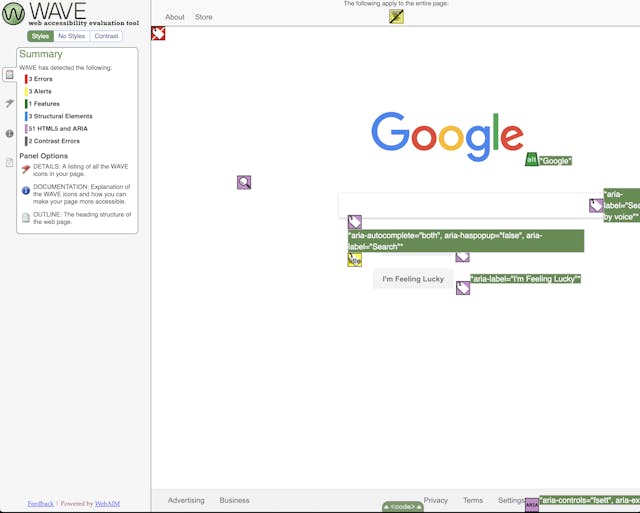The height and width of the screenshot is (513, 640).
Task: Expand the code panel tab at page bottom
Action: click(402, 506)
